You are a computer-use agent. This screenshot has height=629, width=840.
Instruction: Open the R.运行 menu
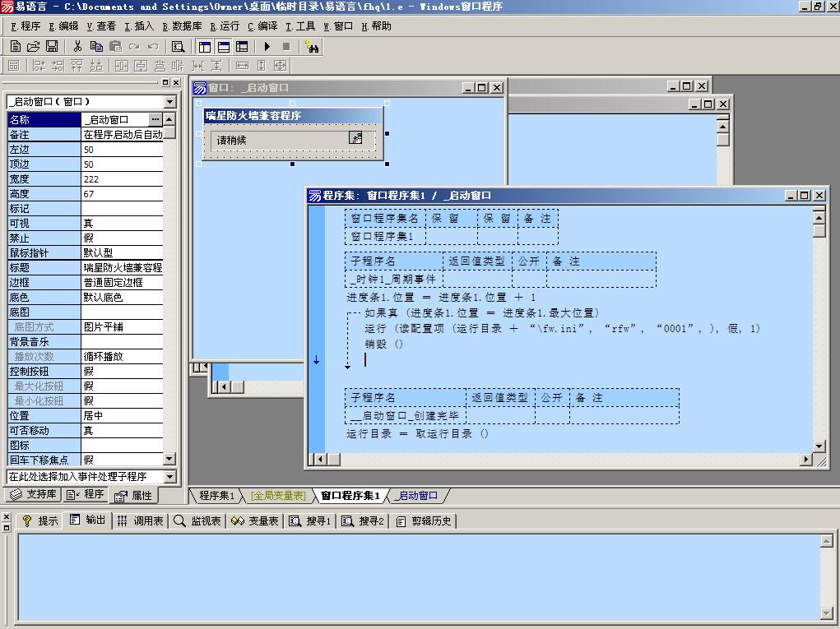(225, 26)
